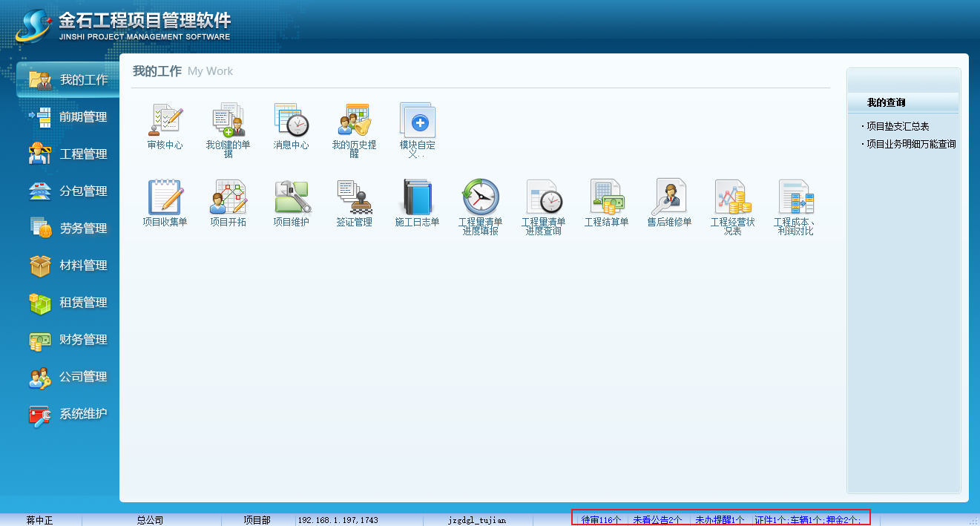
Task: View 未看公告2个 in status bar
Action: tap(657, 520)
